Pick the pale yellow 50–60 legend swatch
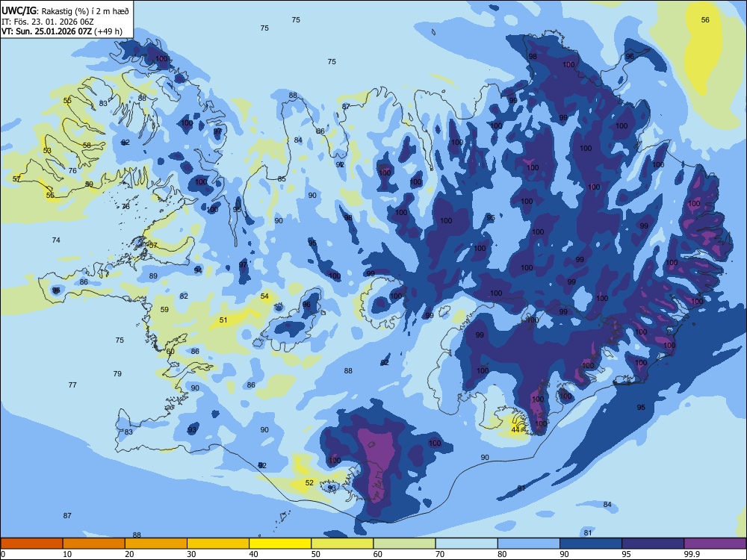Viewport: 747px width, 560px height. [x=342, y=544]
